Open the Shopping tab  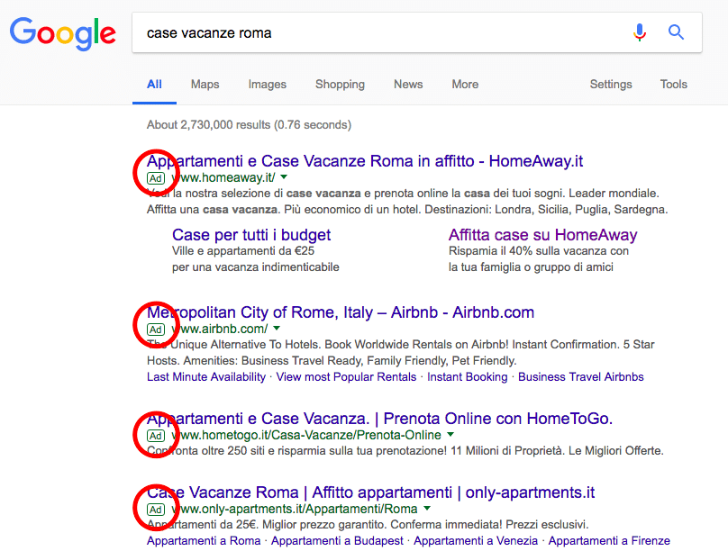pyautogui.click(x=340, y=85)
